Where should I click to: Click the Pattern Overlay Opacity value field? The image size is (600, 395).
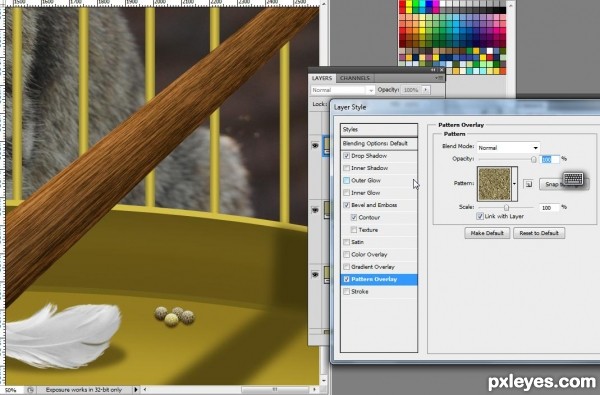[x=549, y=159]
